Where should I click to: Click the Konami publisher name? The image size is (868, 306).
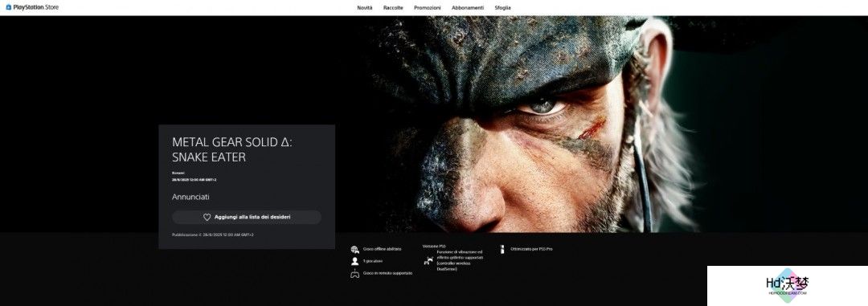coord(178,173)
